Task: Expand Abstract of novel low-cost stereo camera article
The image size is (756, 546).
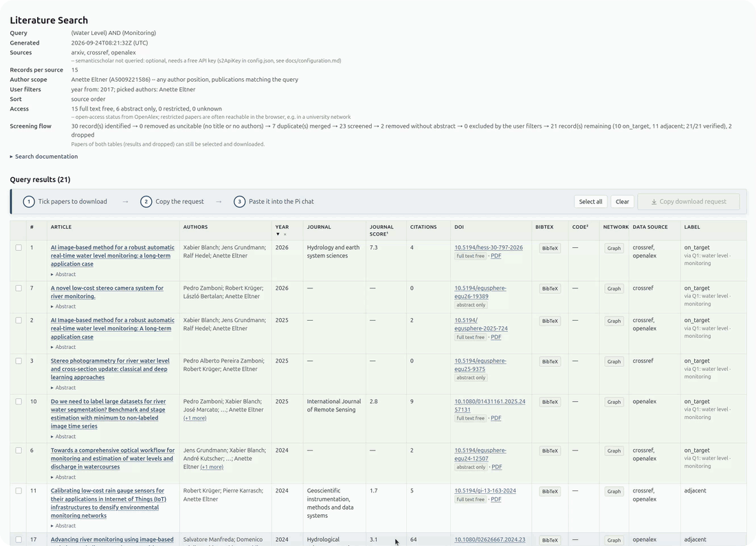Action: coord(63,306)
